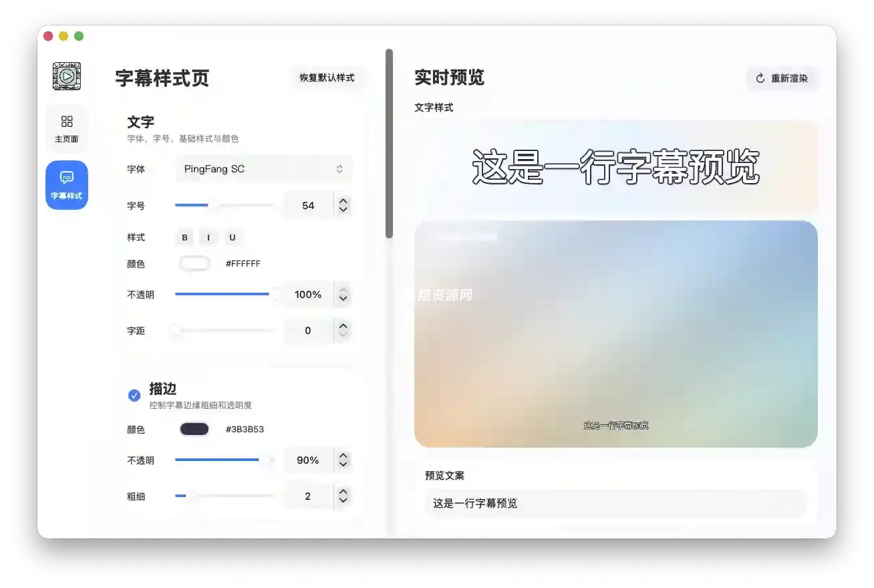Click the video preview thumbnail area
Viewport: 874px width, 588px height.
pos(616,334)
